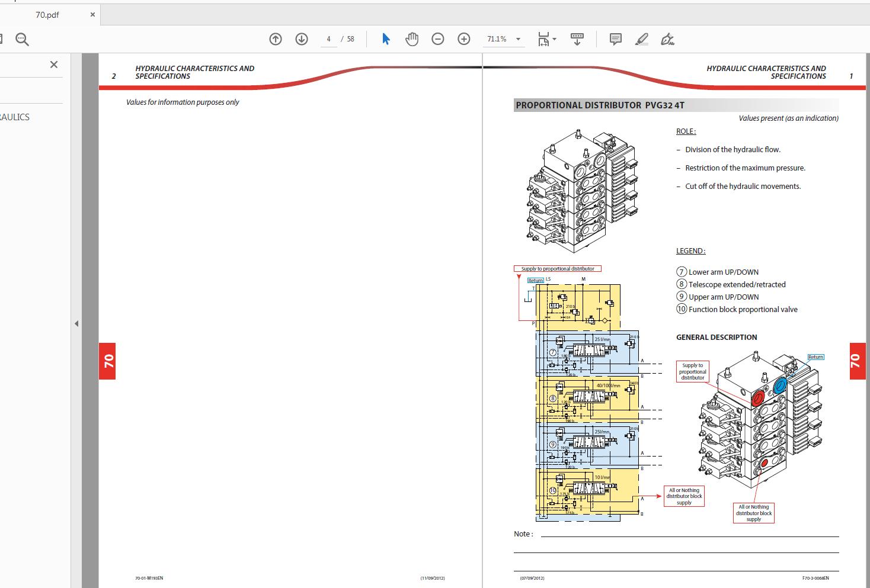870x588 pixels.
Task: Collapse the side pane with triangle arrow
Action: pyautogui.click(x=76, y=323)
